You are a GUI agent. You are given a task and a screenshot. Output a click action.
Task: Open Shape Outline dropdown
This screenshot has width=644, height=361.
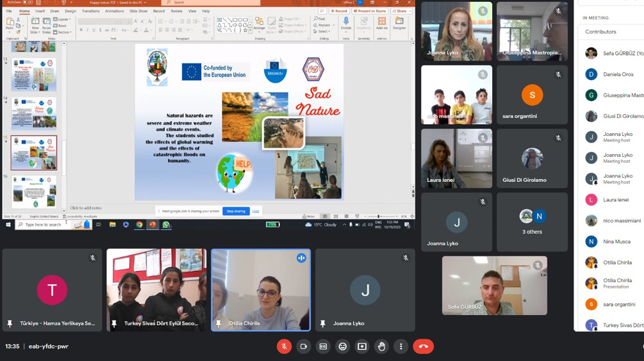pos(292,25)
